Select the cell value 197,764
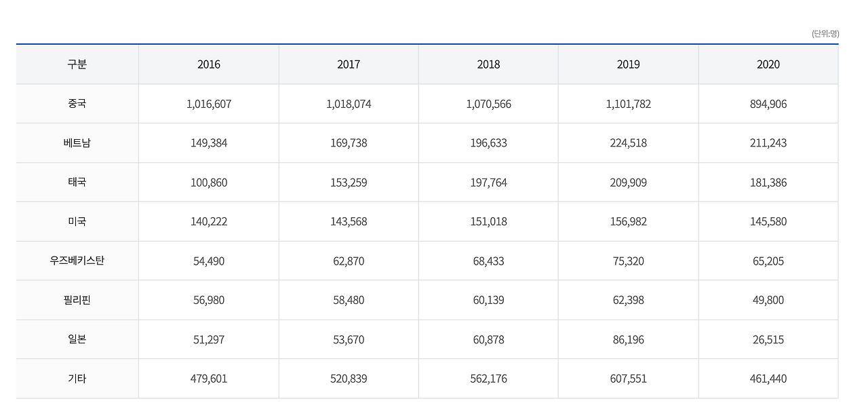This screenshot has width=868, height=420. click(488, 183)
